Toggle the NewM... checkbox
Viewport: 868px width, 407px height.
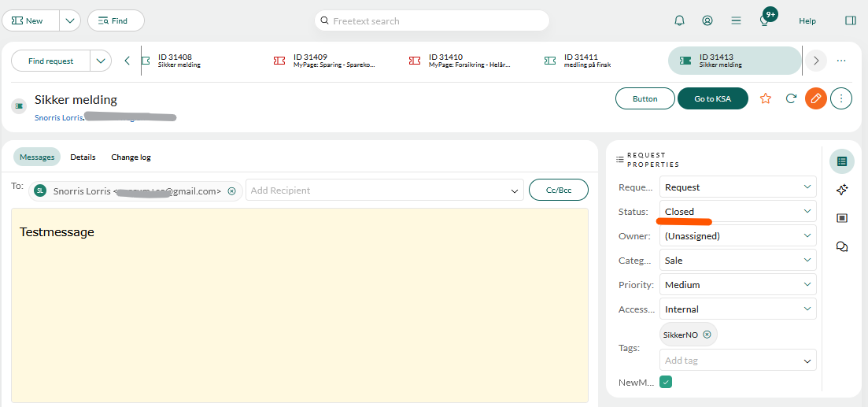(x=666, y=382)
